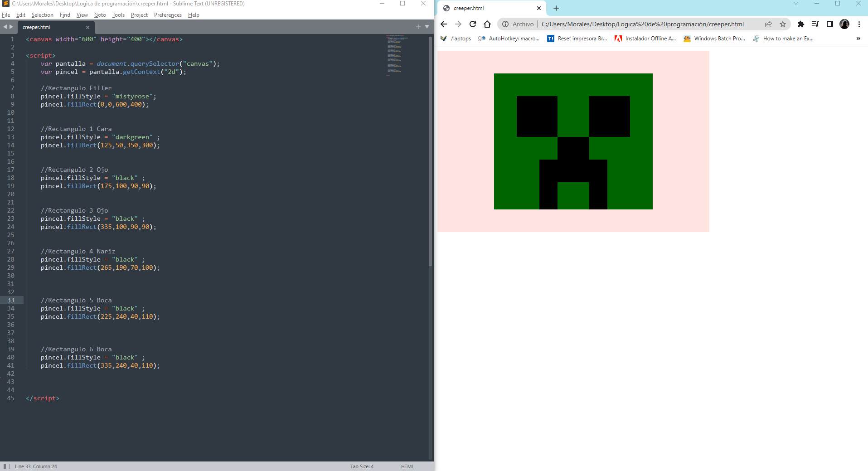Open the media control icon in Chrome toolbar

[815, 24]
